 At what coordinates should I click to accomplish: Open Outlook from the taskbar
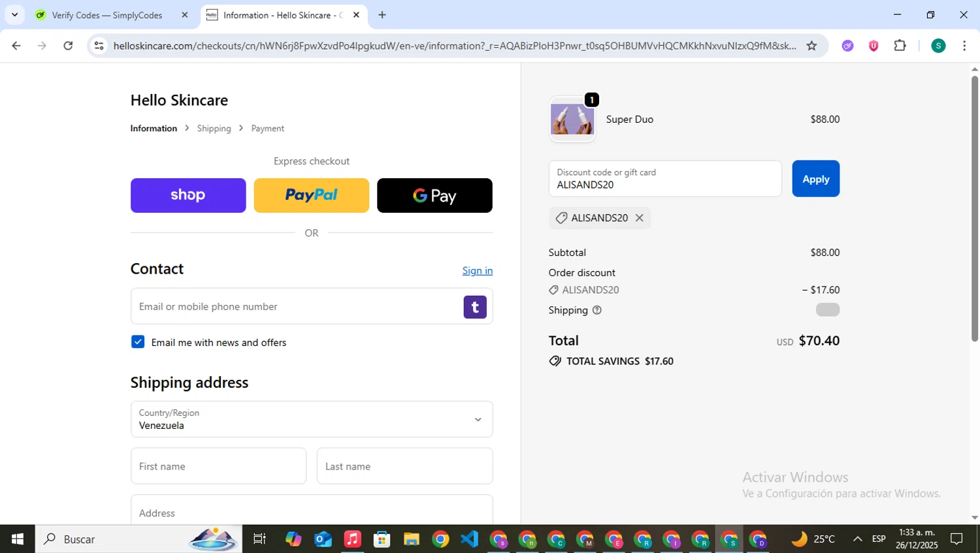coord(323,539)
